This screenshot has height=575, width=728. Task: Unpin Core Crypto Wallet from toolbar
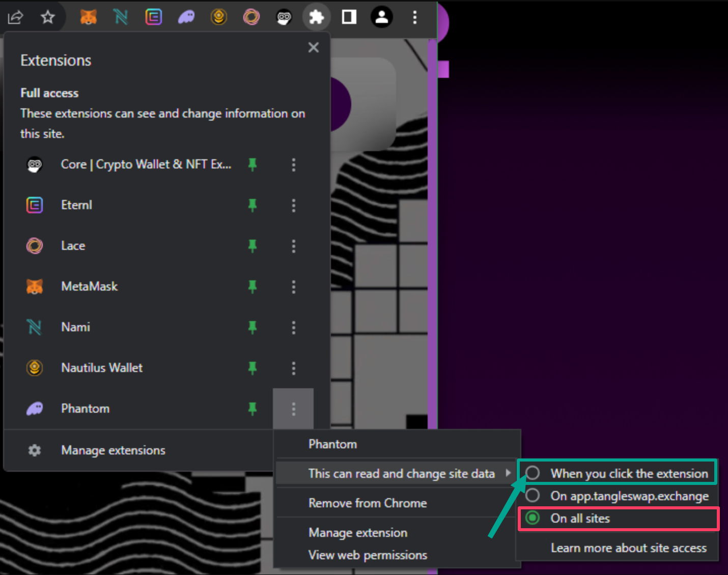(x=253, y=164)
